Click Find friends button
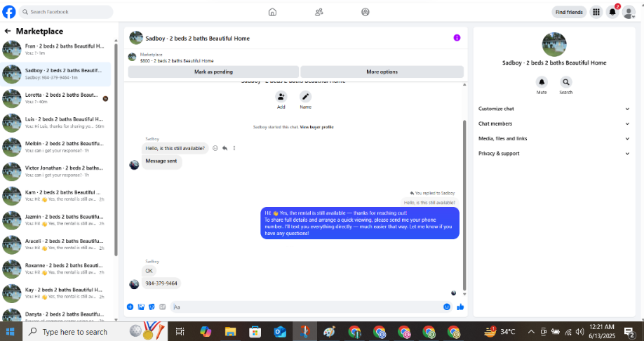This screenshot has height=341, width=644. click(569, 12)
